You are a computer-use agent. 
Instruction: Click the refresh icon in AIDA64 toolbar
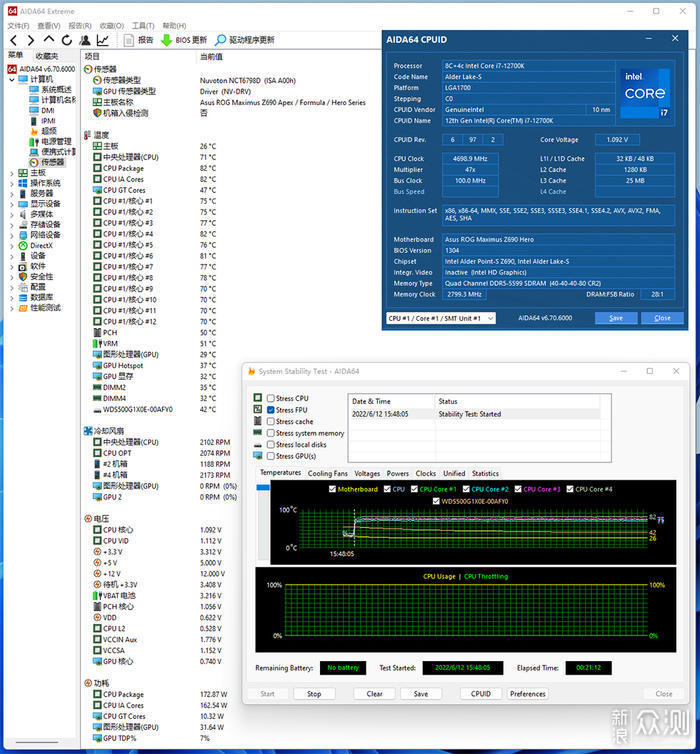pos(66,40)
